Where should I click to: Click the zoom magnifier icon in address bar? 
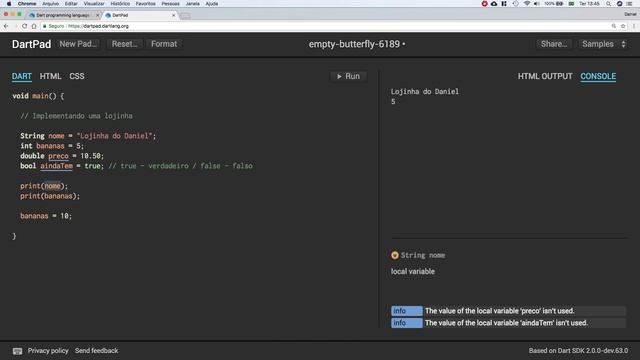[613, 26]
